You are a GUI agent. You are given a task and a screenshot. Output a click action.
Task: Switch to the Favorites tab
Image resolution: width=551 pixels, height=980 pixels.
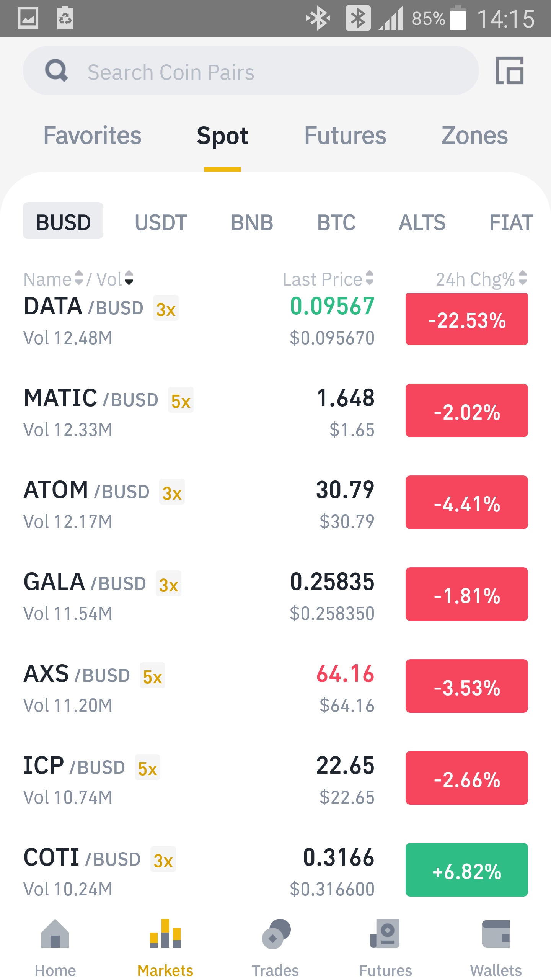coord(92,136)
